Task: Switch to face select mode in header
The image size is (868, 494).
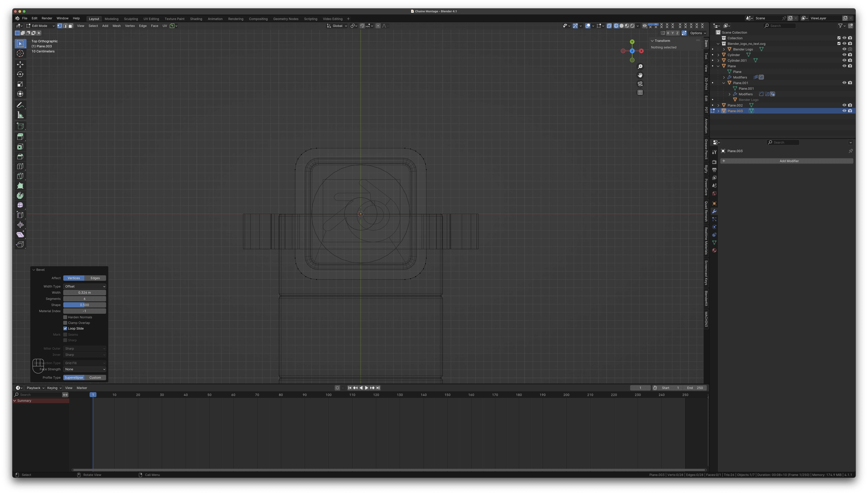Action: [71, 26]
